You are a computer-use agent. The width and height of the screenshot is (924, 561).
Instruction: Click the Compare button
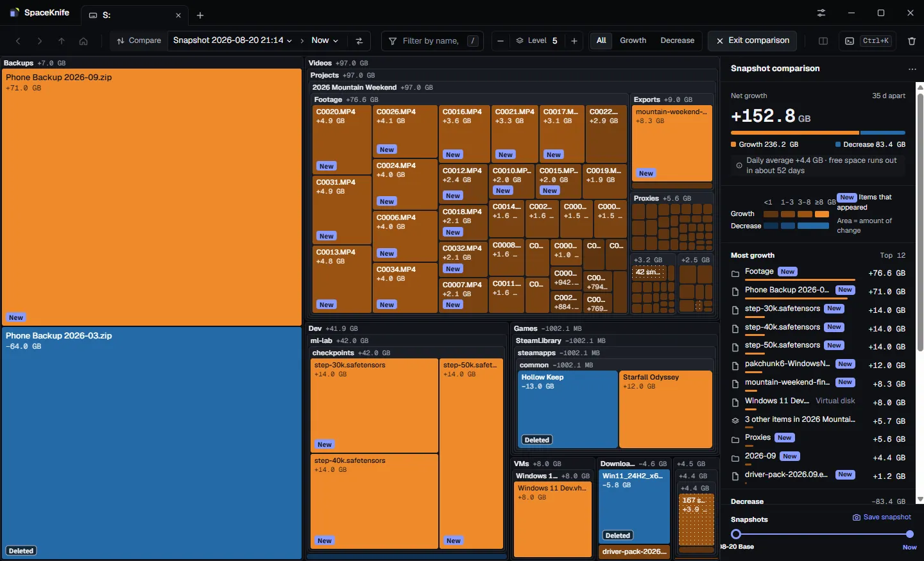coord(139,41)
